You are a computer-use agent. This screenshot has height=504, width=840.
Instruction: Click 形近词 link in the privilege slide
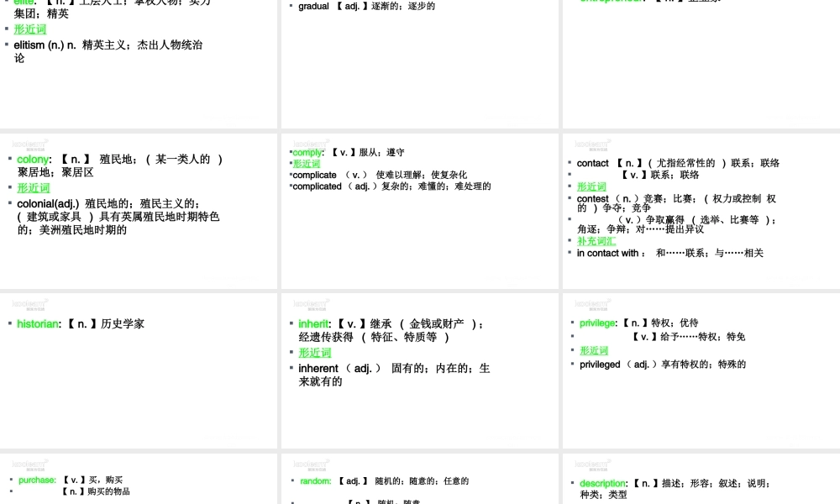[594, 351]
